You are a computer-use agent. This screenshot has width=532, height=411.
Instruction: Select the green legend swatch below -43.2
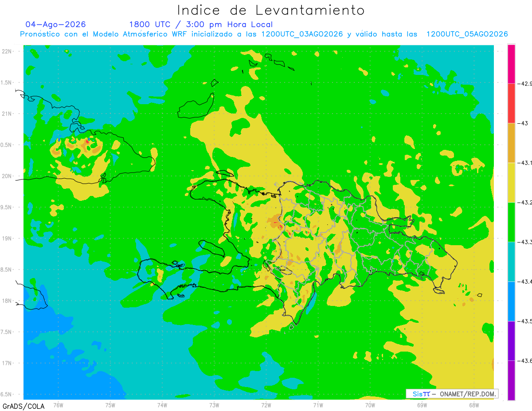point(511,222)
